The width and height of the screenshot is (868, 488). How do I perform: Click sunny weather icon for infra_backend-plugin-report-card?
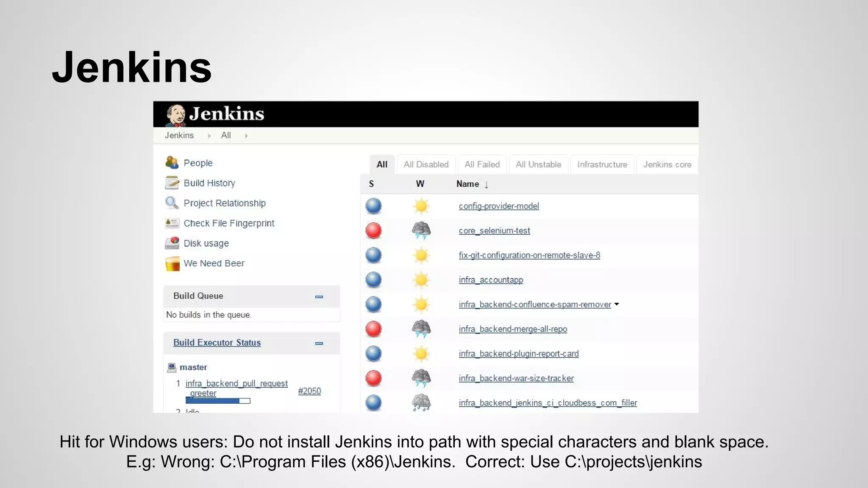[x=421, y=354]
